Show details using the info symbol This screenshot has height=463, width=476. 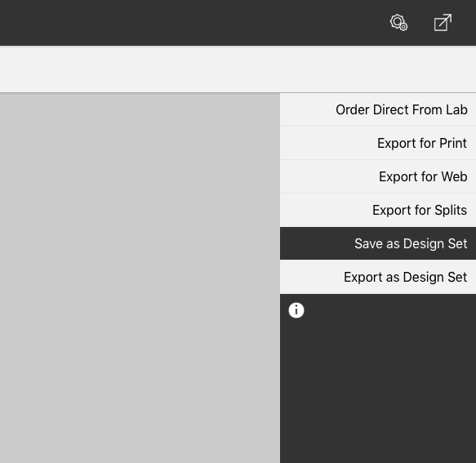[296, 310]
